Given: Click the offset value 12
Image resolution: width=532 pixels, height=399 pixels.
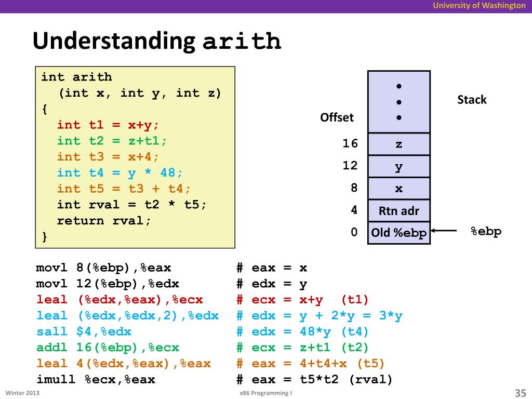Looking at the screenshot, I should tap(350, 166).
